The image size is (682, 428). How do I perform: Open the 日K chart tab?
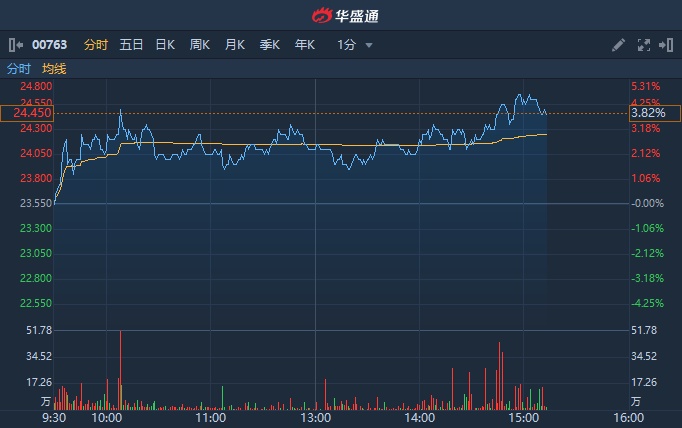point(165,45)
